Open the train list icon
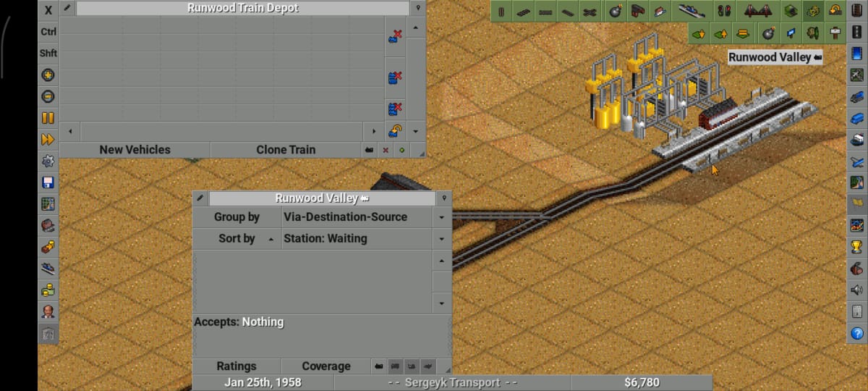Viewport: 868px width, 391px height. [x=857, y=97]
